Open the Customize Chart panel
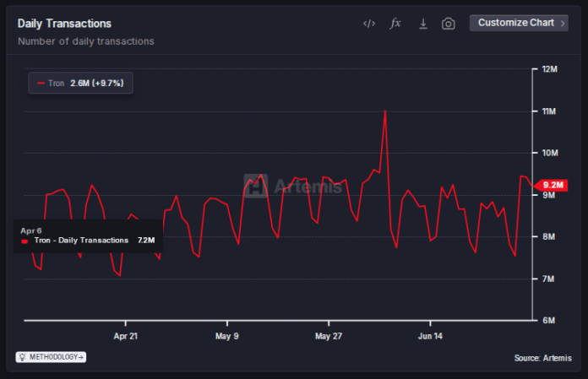Viewport: 588px width, 379px height. 515,23
